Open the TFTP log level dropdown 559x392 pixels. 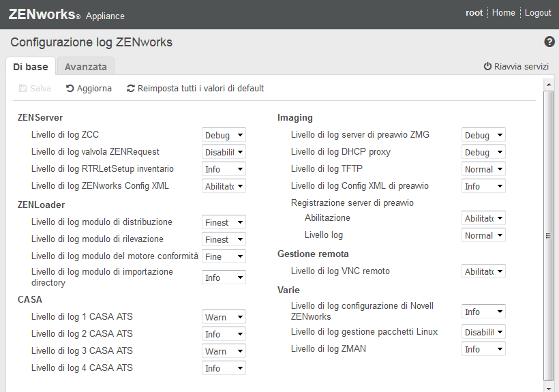483,169
